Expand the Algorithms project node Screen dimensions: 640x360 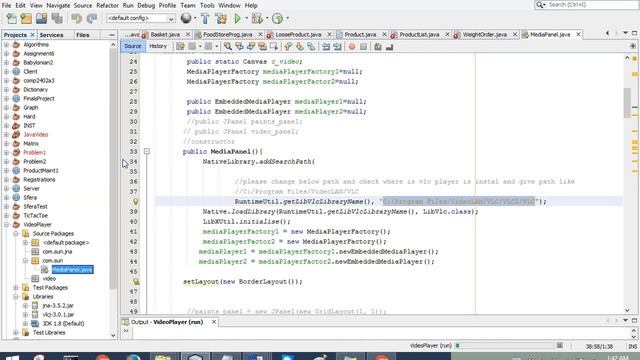(x=6, y=44)
